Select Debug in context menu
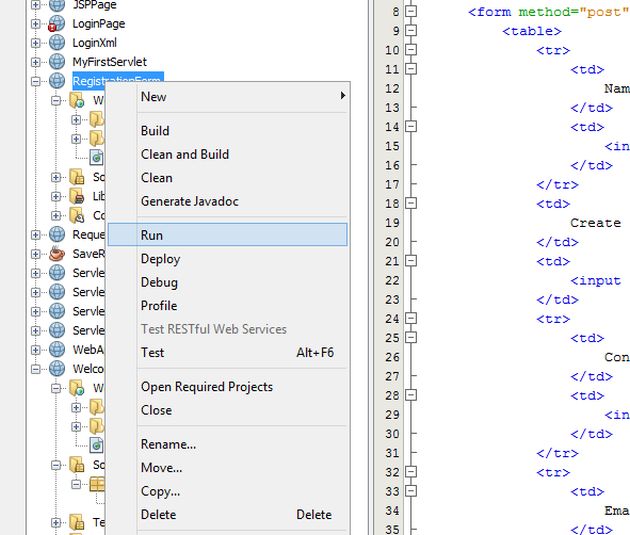This screenshot has width=630, height=535. [x=228, y=282]
